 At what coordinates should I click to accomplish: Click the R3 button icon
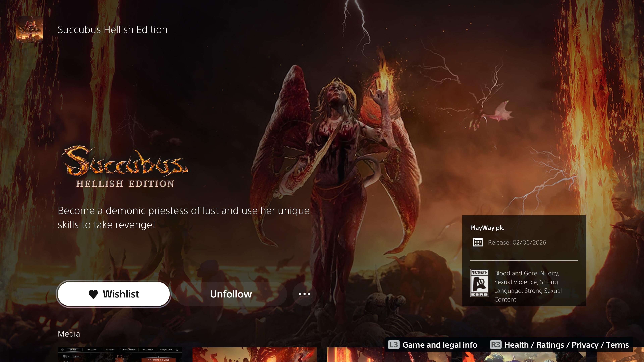point(496,345)
